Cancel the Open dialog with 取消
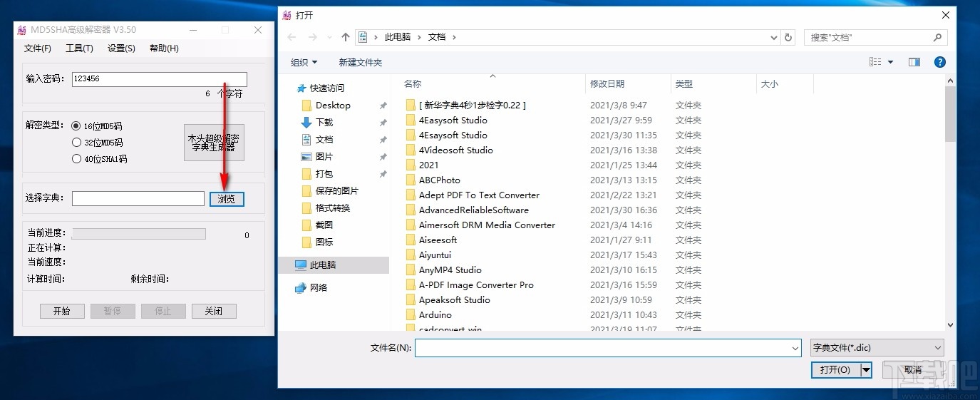 tap(913, 370)
